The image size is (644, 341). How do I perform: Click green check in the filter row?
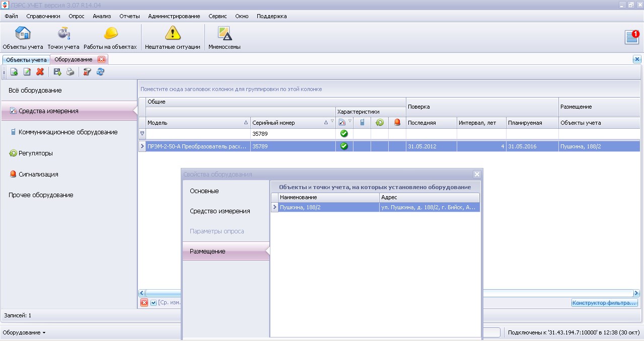(x=344, y=134)
